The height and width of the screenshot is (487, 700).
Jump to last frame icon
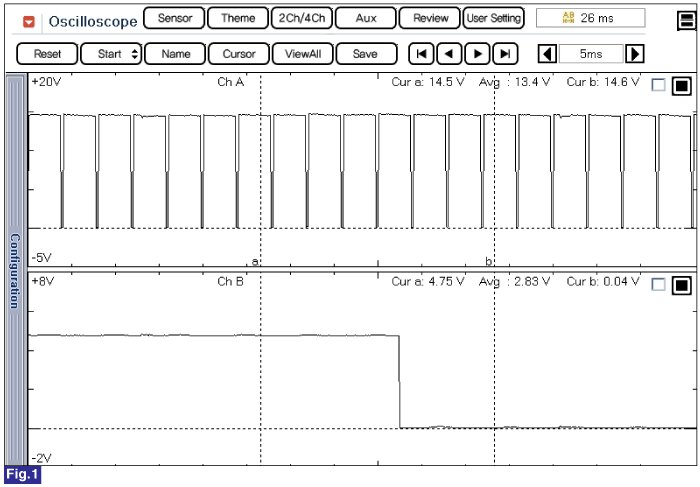[506, 54]
